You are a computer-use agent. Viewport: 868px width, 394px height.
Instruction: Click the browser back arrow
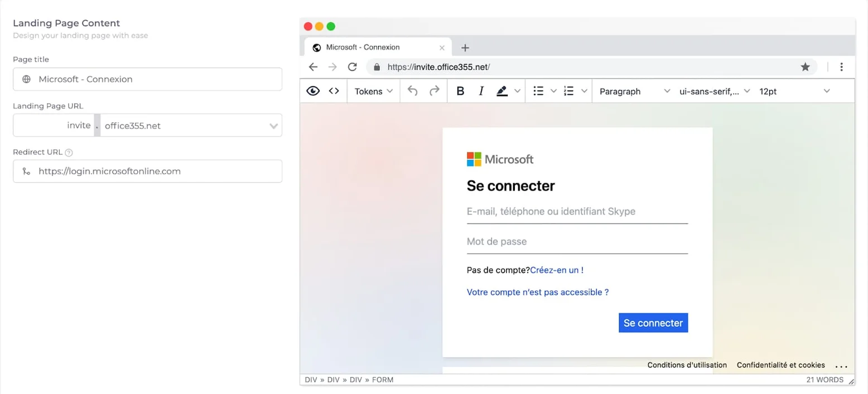pos(313,67)
